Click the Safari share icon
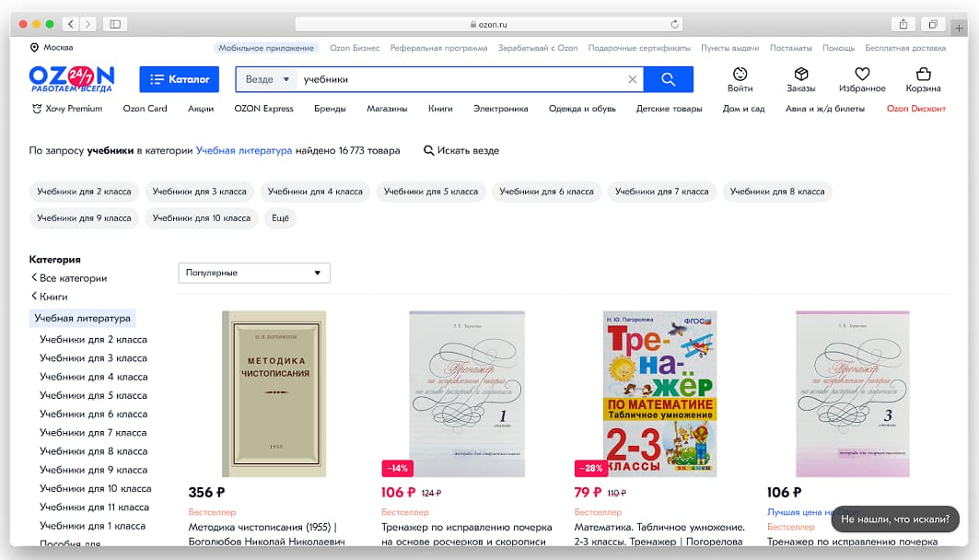Viewport: 979px width, 560px height. pos(903,24)
